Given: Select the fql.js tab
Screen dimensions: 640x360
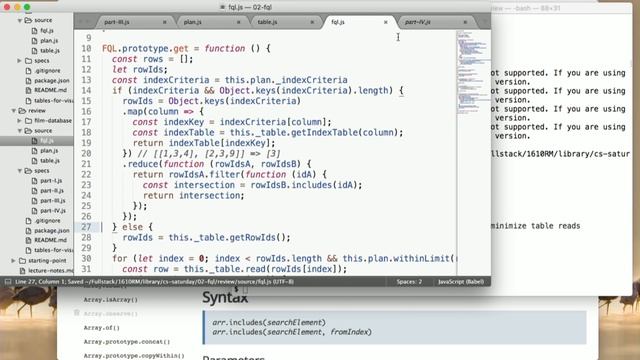Looking at the screenshot, I should (x=338, y=22).
